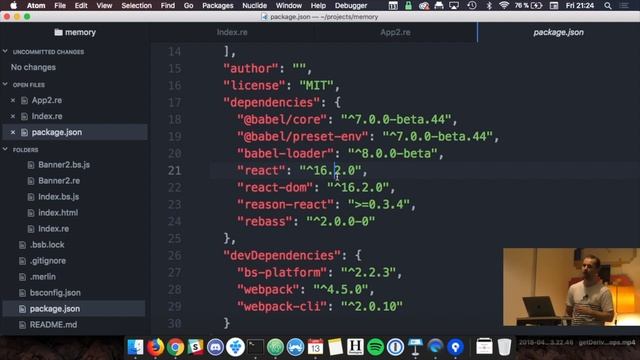This screenshot has width=640, height=360.
Task: Click the Fri 21:24 clock
Action: (580, 5)
